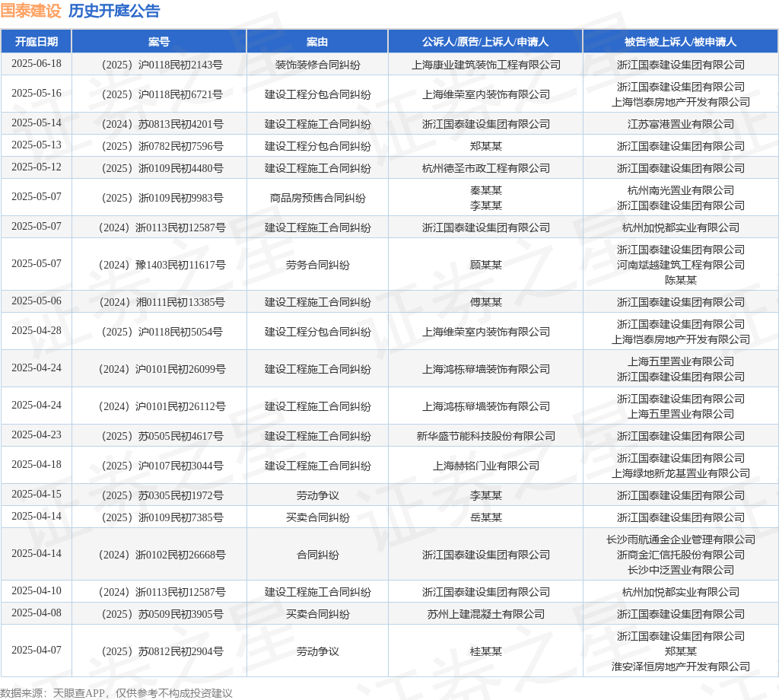Click defendant 河南斌越建筑工程有限公司
This screenshot has height=700, width=779.
[x=681, y=265]
